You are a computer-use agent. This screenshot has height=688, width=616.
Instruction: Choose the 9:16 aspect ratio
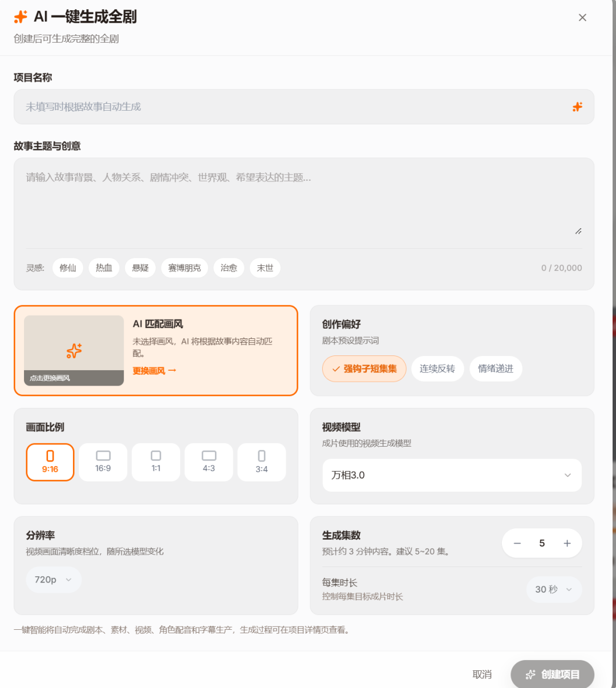[x=50, y=462]
